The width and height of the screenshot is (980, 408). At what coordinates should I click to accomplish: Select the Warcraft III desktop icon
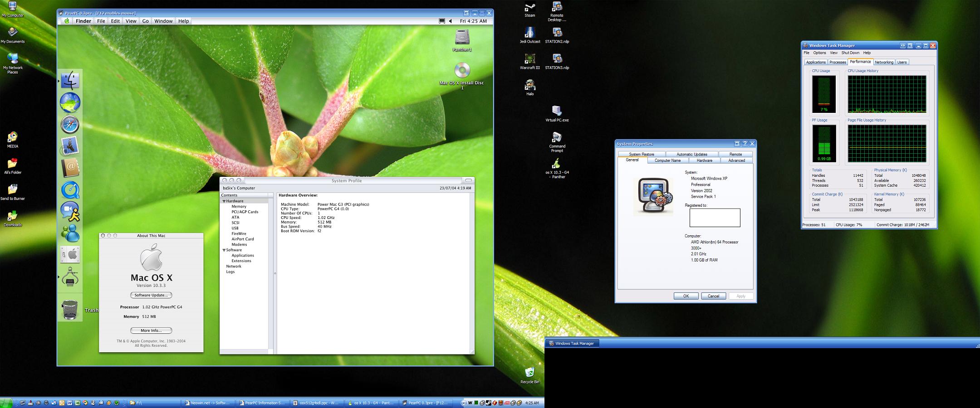(530, 62)
